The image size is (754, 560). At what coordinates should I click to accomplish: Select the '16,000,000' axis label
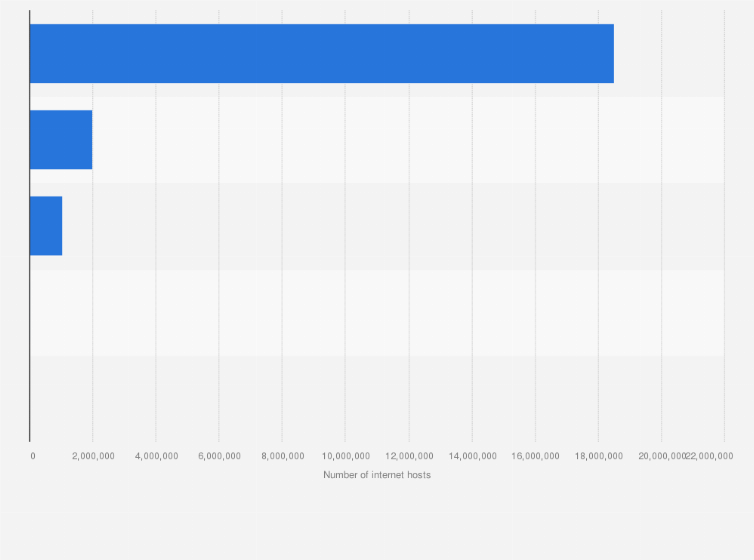(x=535, y=456)
